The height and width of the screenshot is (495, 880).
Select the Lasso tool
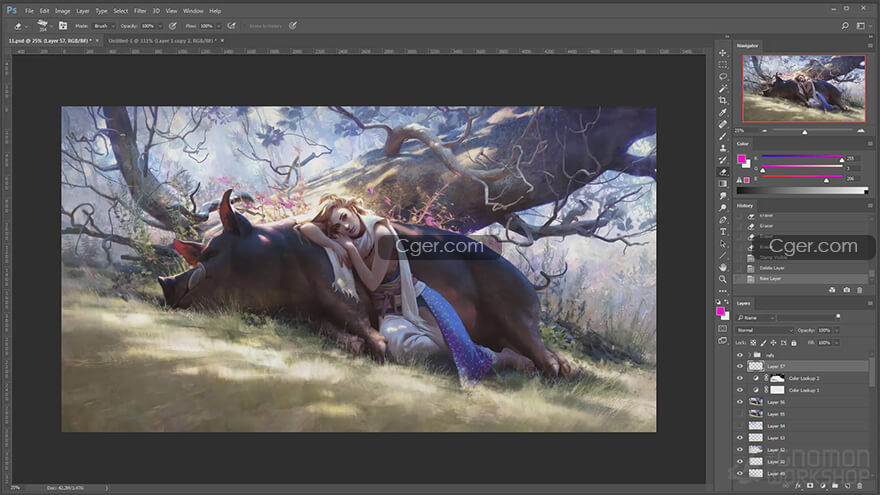(723, 76)
